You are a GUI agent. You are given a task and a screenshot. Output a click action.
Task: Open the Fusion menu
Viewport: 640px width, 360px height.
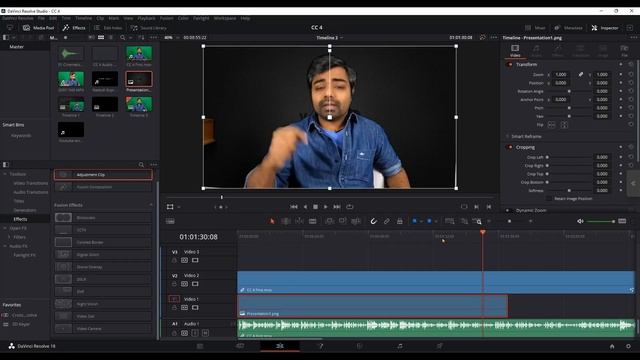coord(167,18)
